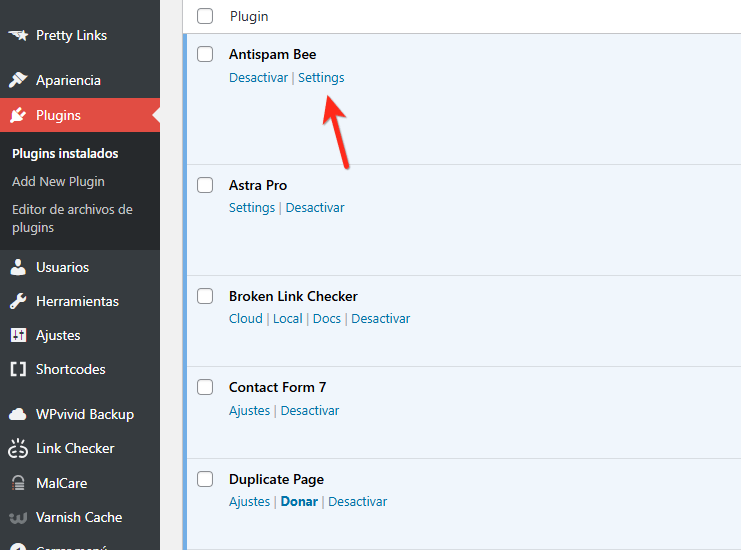Click the Ajustes sliders icon in sidebar

click(18, 335)
